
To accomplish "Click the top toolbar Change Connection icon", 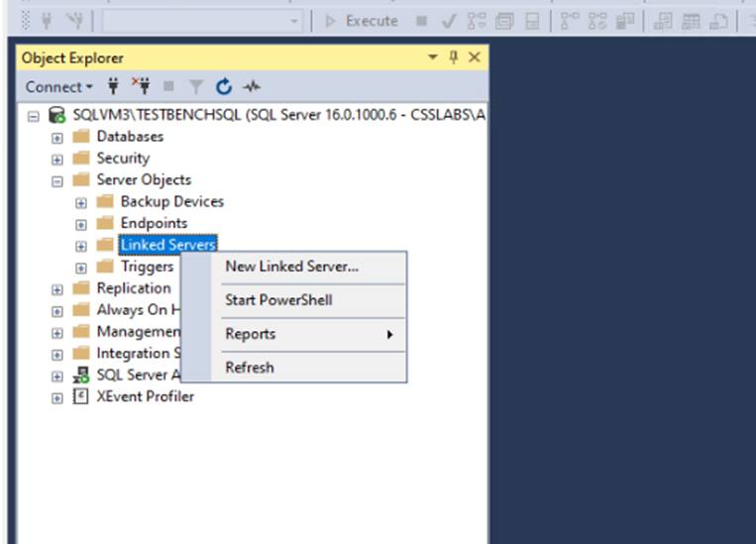I will 74,21.
